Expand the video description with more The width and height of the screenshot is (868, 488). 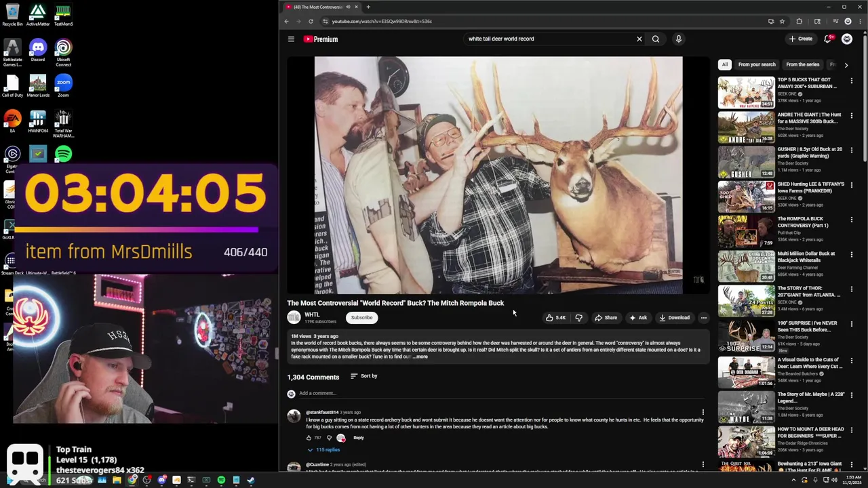tap(420, 357)
